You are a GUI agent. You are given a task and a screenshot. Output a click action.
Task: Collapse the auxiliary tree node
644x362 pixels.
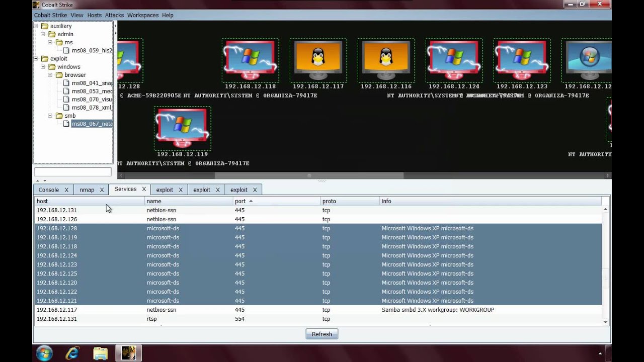click(36, 26)
